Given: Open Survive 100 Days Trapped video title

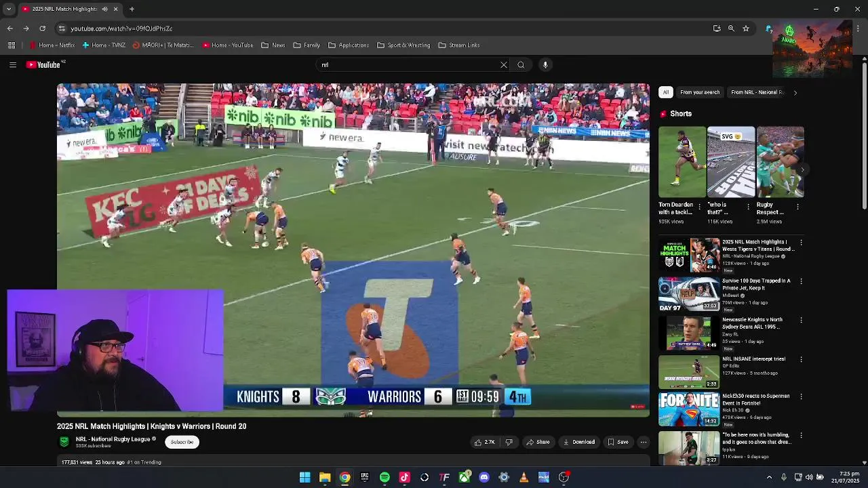Looking at the screenshot, I should [x=756, y=284].
